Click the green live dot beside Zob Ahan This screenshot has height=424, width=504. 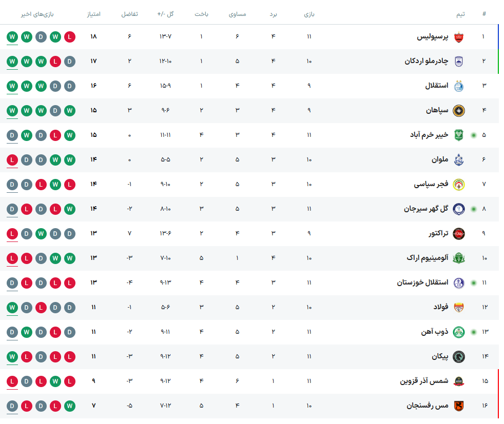coord(473,332)
